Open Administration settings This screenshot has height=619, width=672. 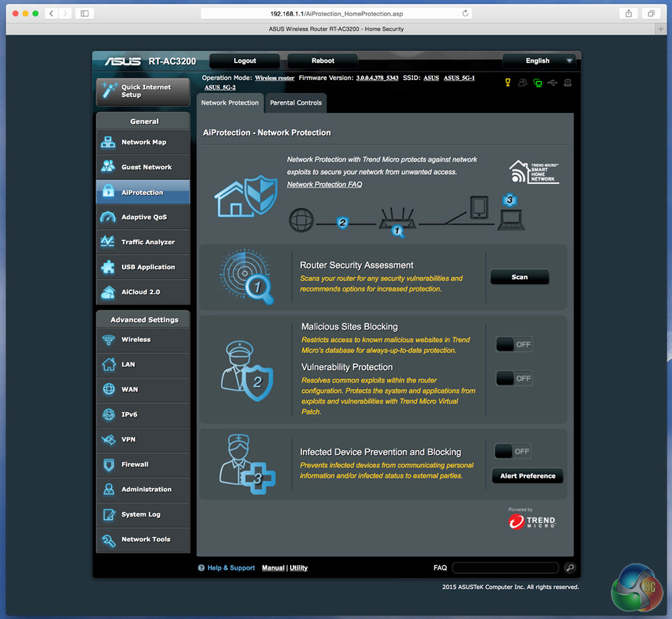tap(143, 489)
